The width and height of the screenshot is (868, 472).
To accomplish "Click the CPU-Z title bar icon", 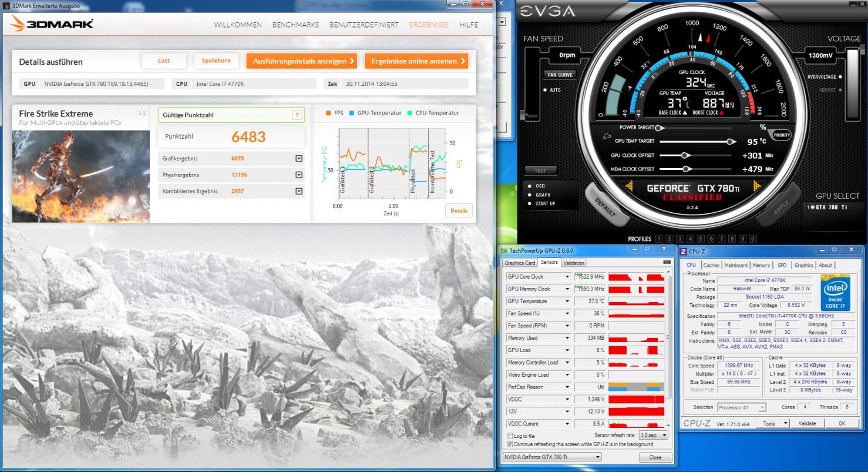I will click(684, 252).
